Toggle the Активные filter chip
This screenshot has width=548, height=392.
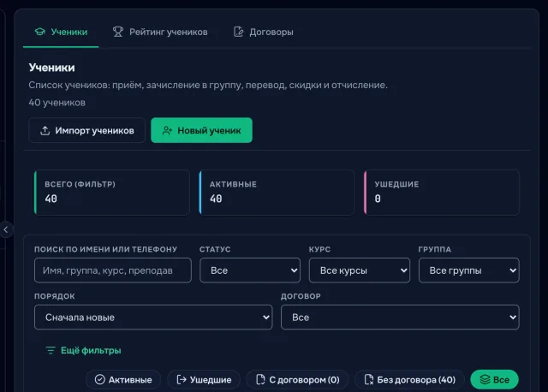pyautogui.click(x=123, y=380)
